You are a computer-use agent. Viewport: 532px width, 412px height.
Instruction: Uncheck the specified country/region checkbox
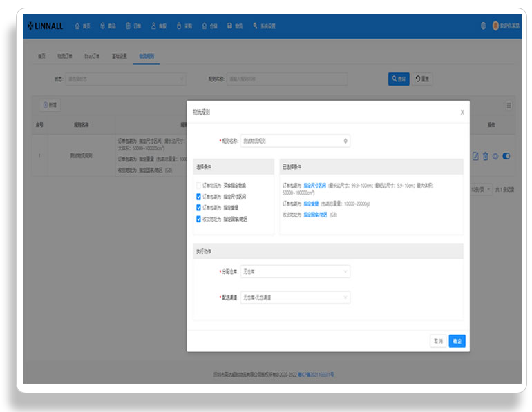pos(198,219)
